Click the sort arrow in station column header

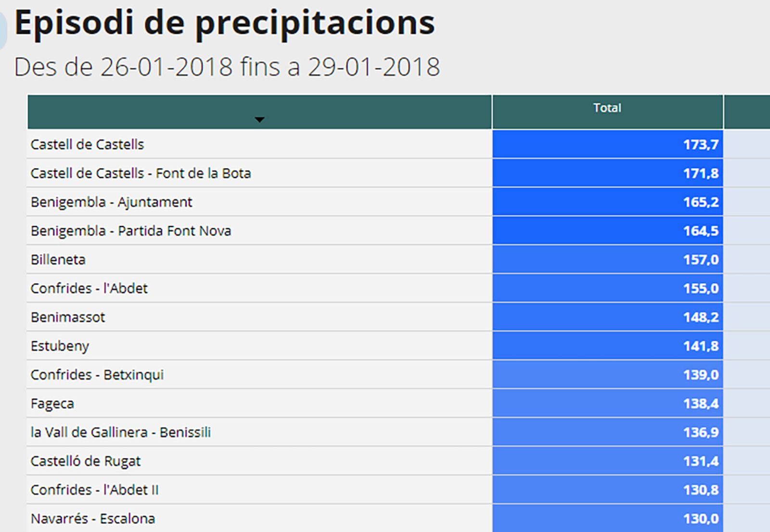[259, 120]
